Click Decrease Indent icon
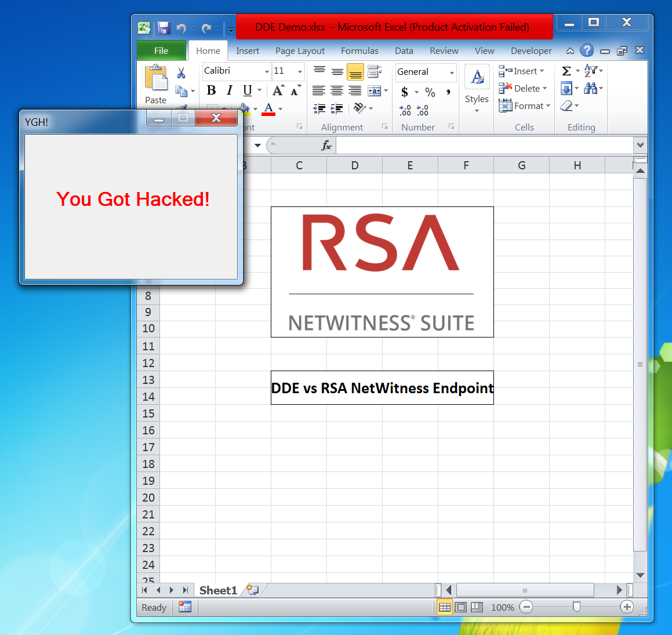Image resolution: width=672 pixels, height=635 pixels. coord(319,109)
